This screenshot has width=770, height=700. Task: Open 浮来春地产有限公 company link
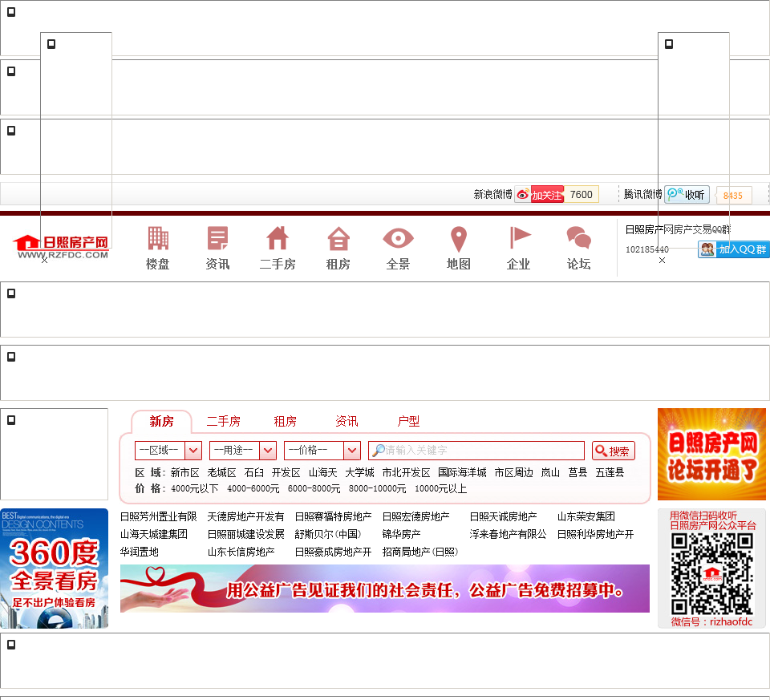coord(509,534)
